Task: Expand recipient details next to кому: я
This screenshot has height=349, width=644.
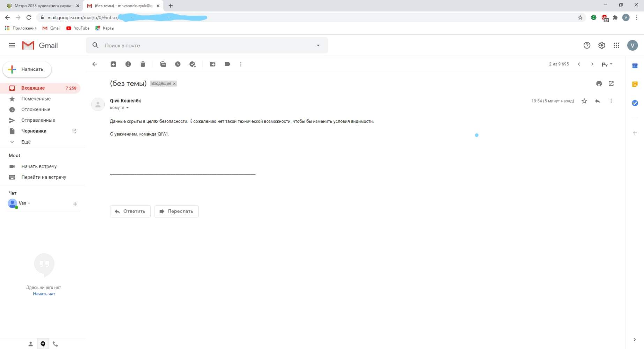Action: [127, 108]
